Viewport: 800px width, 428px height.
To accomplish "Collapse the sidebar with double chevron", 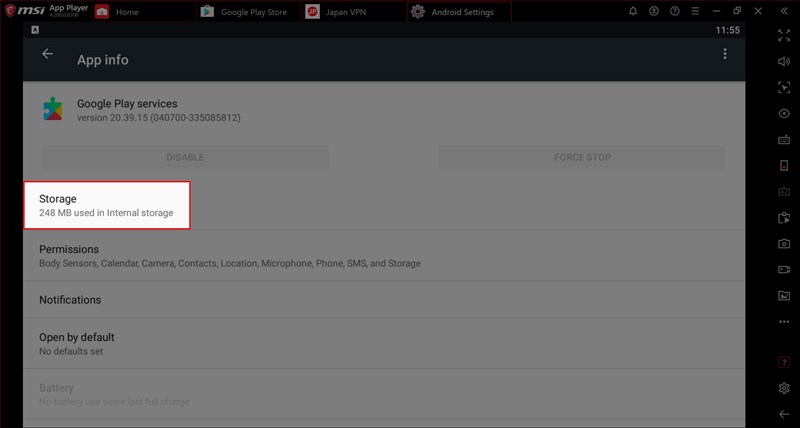I will pos(784,11).
